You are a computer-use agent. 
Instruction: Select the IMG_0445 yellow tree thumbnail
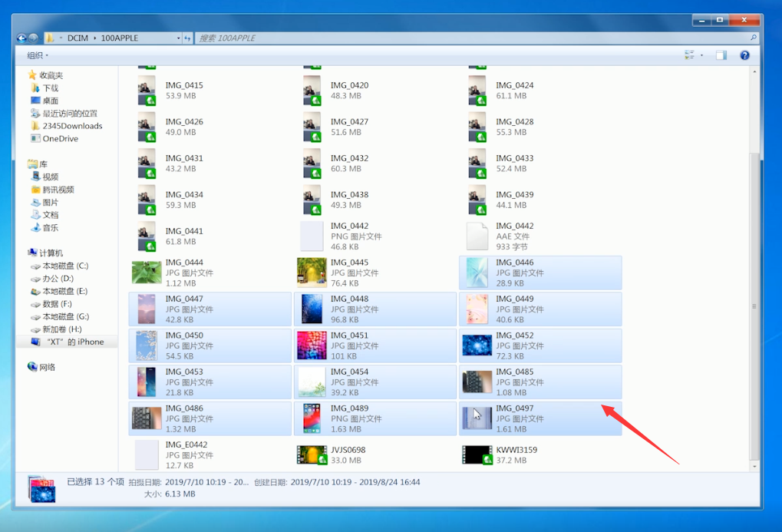coord(312,273)
